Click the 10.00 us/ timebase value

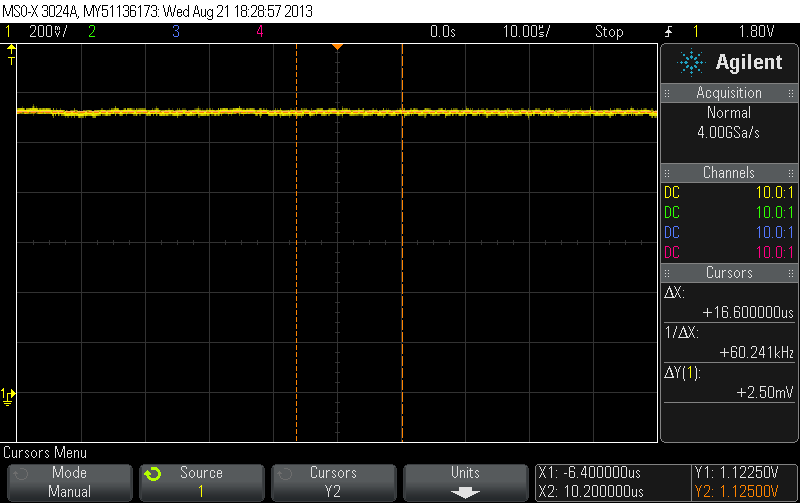click(x=527, y=32)
